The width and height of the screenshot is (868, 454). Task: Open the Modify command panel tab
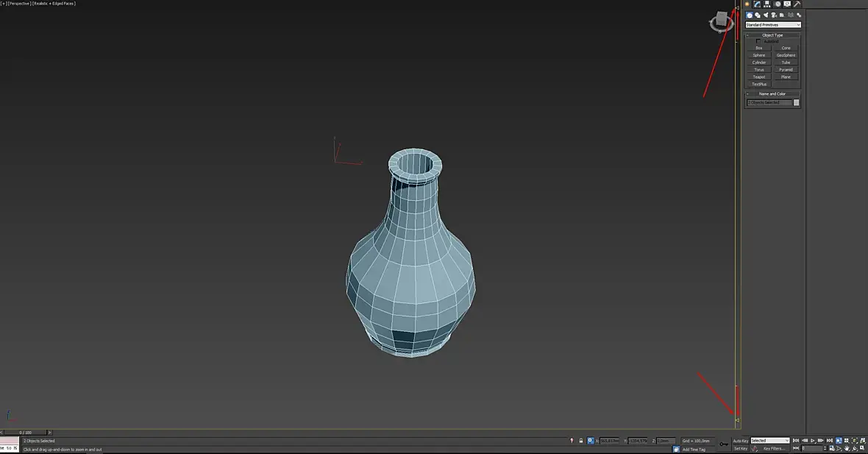coord(757,4)
